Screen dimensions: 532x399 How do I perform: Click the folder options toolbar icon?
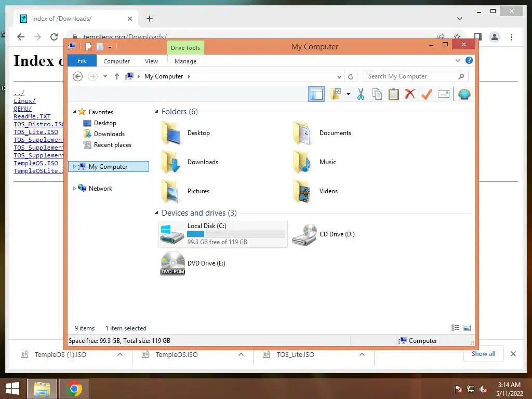pyautogui.click(x=336, y=94)
